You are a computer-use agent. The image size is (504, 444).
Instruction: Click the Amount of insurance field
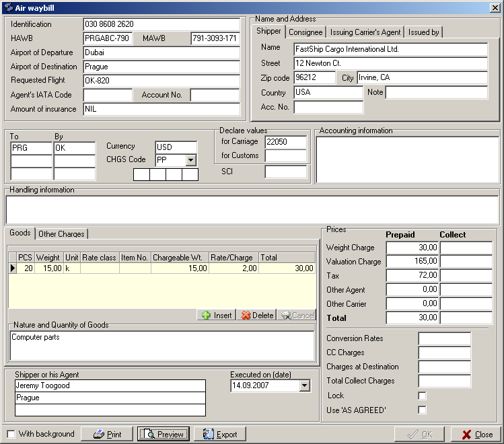(x=161, y=109)
